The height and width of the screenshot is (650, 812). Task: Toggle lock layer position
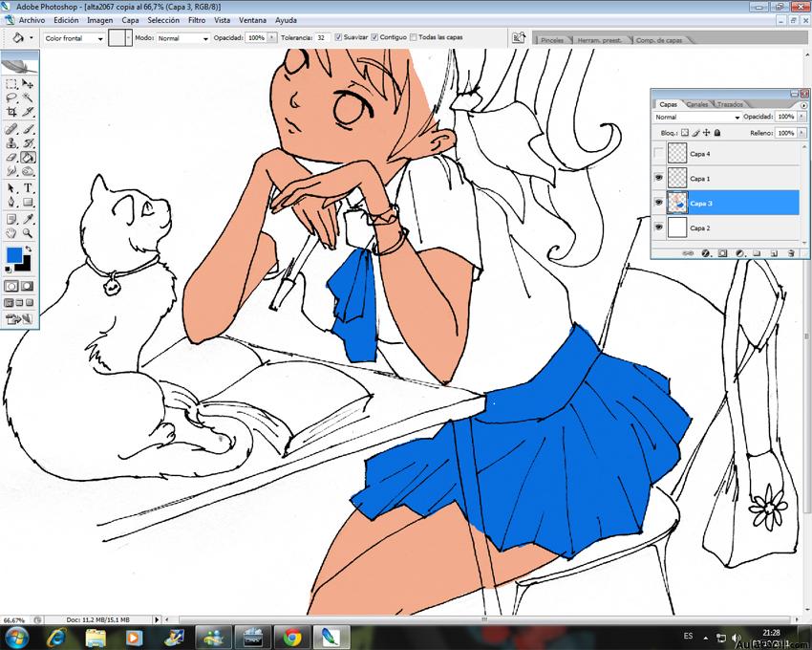[706, 133]
